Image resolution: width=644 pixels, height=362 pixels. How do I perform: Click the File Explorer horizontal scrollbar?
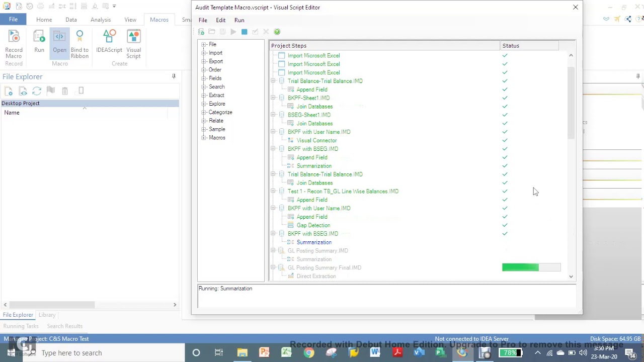coord(51,305)
